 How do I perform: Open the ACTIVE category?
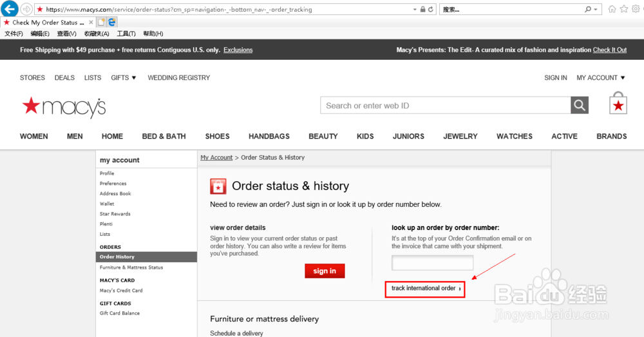point(564,137)
